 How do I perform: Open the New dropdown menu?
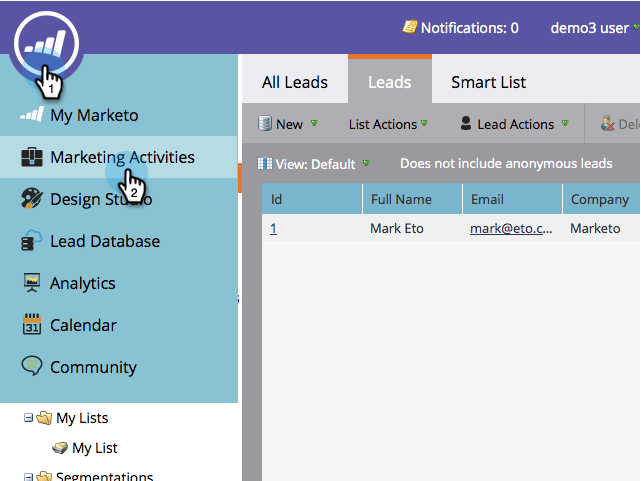click(x=287, y=124)
